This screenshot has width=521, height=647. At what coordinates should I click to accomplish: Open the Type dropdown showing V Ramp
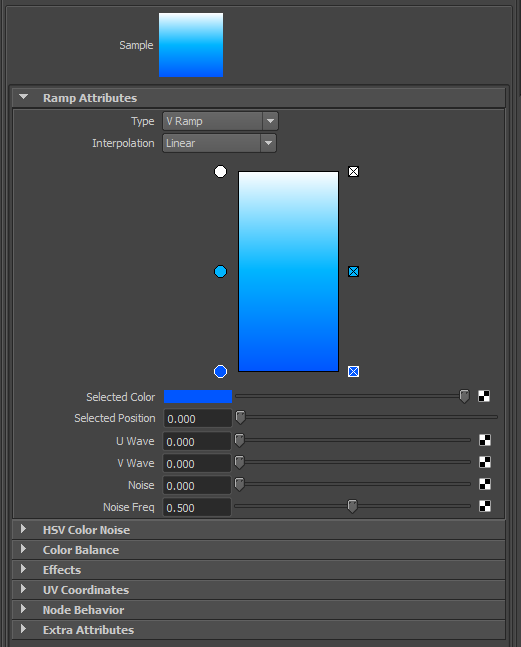[x=220, y=121]
